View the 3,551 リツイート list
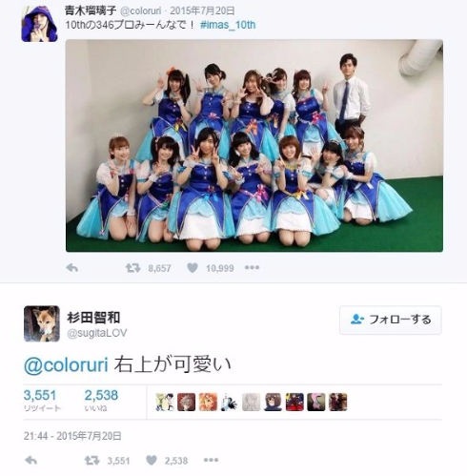 42,400
